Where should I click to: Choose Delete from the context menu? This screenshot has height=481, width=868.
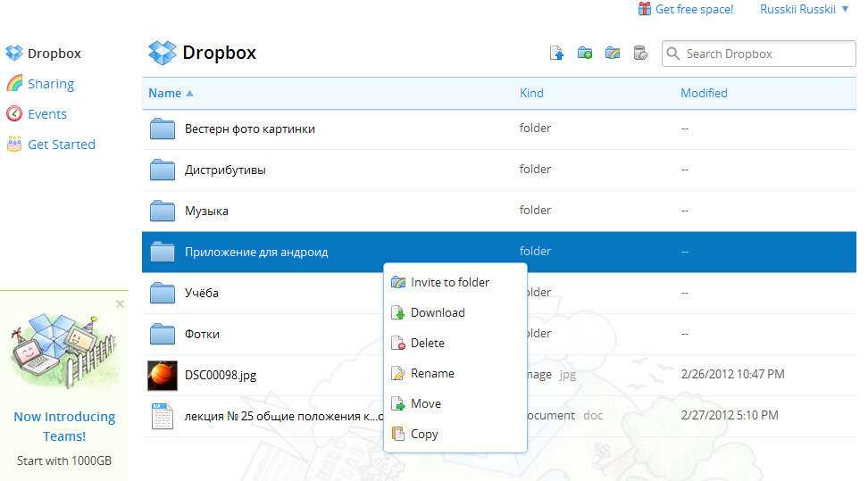click(x=427, y=343)
